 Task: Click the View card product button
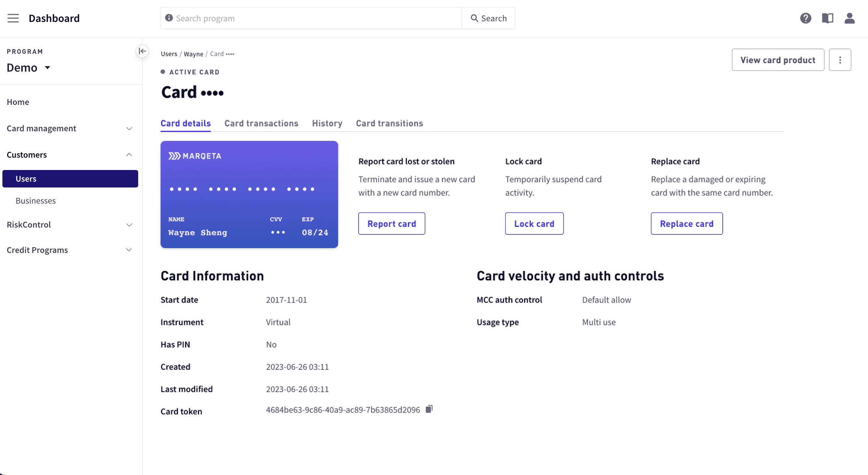click(x=777, y=60)
